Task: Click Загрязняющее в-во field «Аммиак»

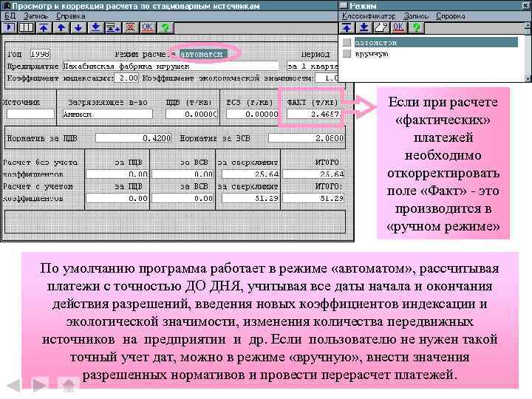Action: click(108, 114)
